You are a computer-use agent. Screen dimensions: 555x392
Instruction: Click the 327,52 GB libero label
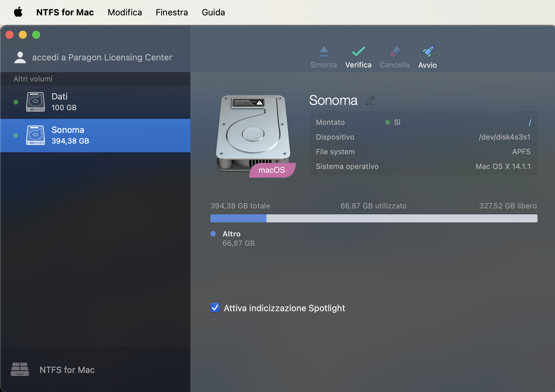click(x=508, y=206)
